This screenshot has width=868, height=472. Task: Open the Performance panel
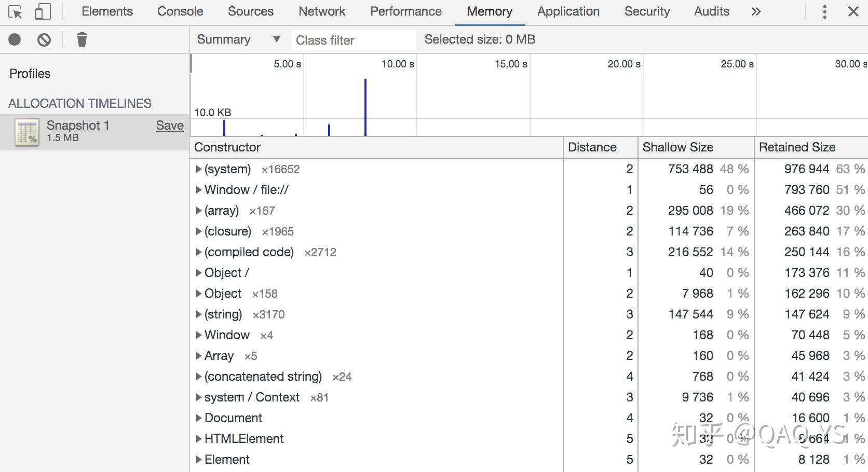[405, 11]
